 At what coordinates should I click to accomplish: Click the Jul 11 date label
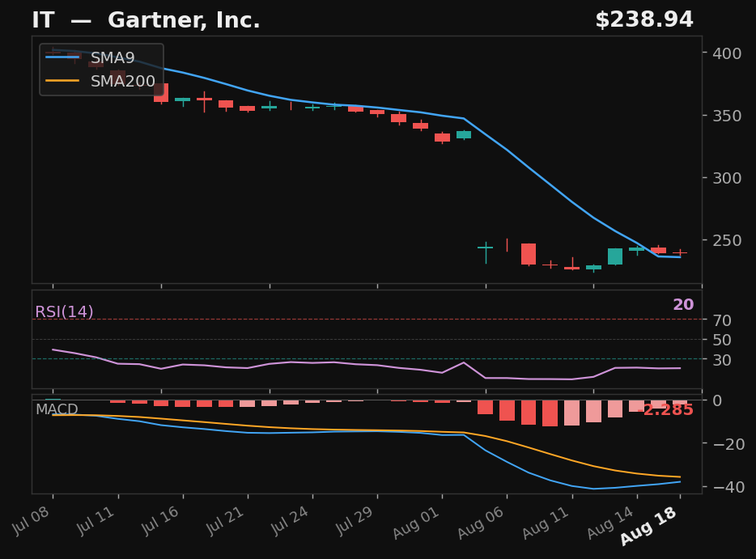[x=96, y=521]
